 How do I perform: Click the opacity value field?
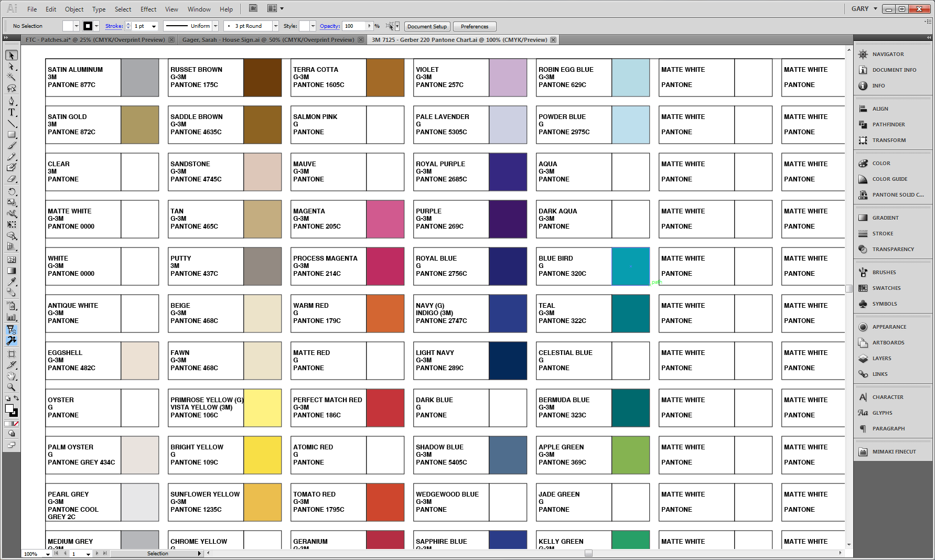click(x=354, y=26)
